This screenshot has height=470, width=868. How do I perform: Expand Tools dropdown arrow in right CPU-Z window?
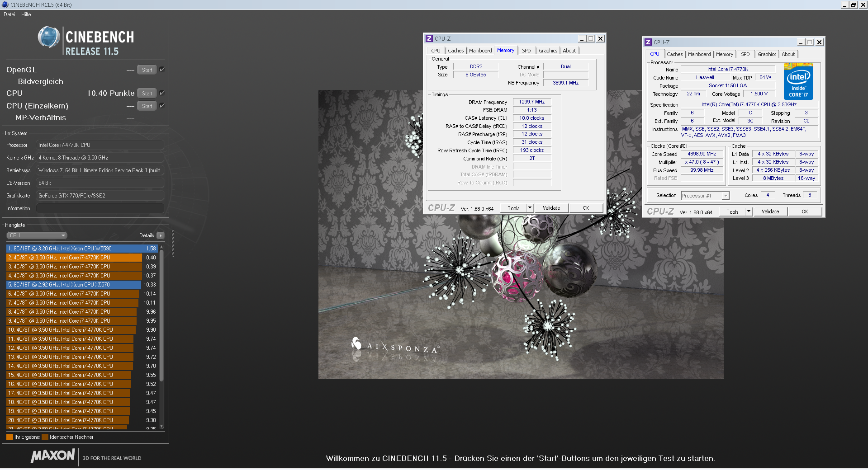coord(749,212)
